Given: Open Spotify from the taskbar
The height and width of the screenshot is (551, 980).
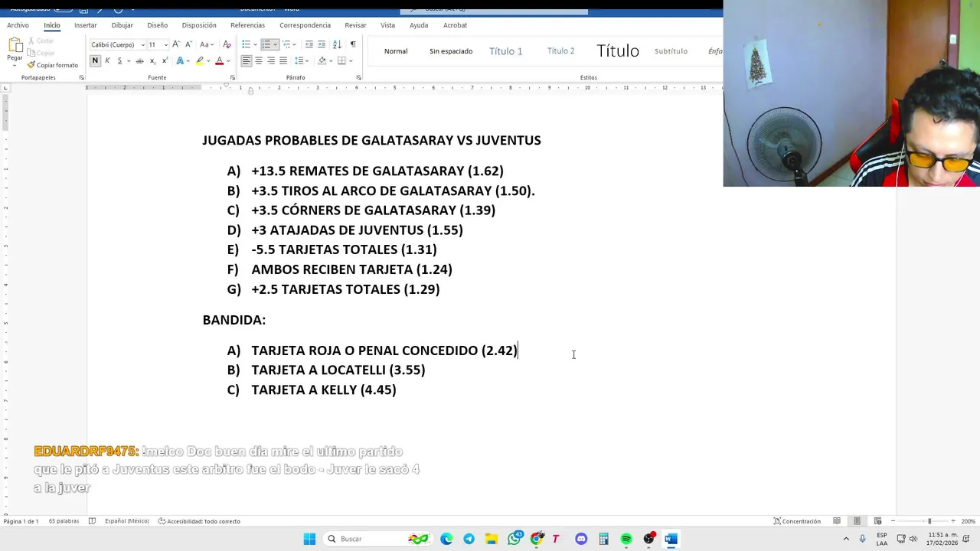Looking at the screenshot, I should click(626, 539).
